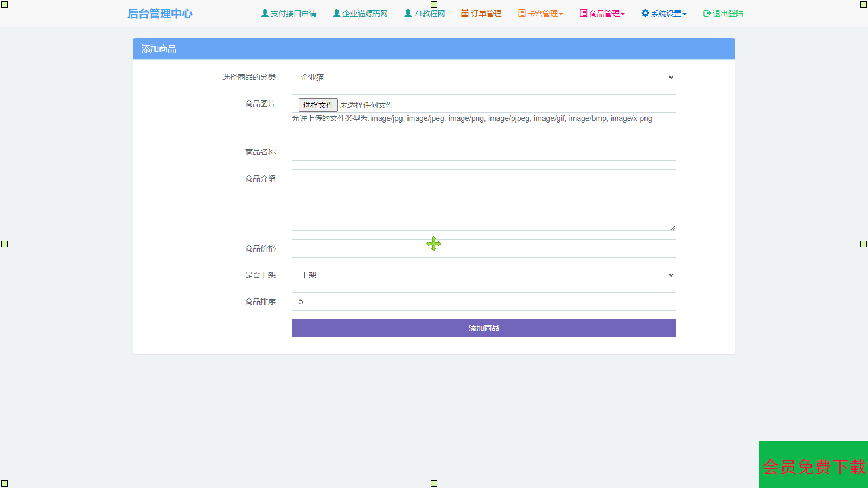
Task: Click the list icon beside 卡密管理
Action: [522, 13]
